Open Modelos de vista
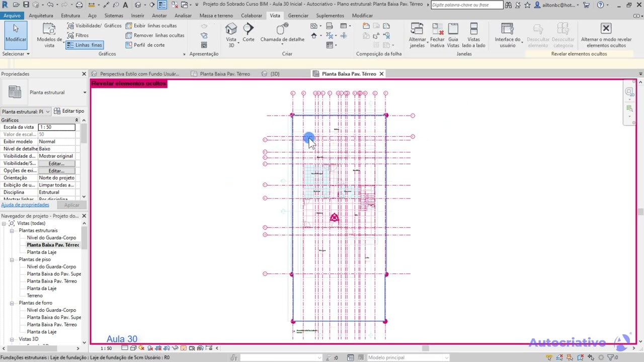Image resolution: width=644 pixels, height=362 pixels. coord(49,35)
